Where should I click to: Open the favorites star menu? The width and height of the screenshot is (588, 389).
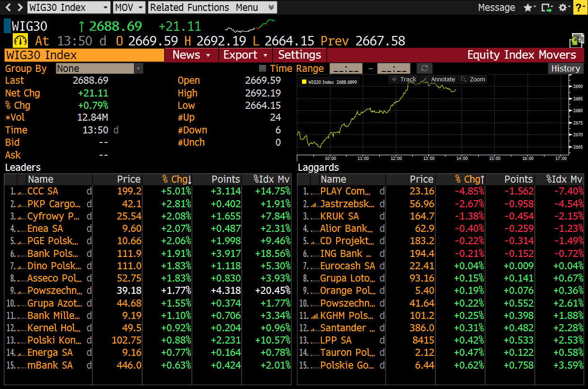click(528, 8)
